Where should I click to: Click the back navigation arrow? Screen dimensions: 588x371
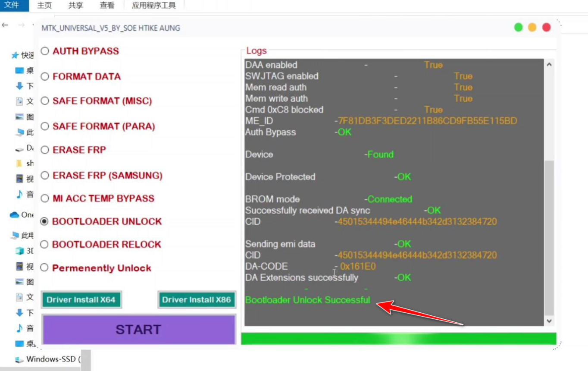coord(5,25)
